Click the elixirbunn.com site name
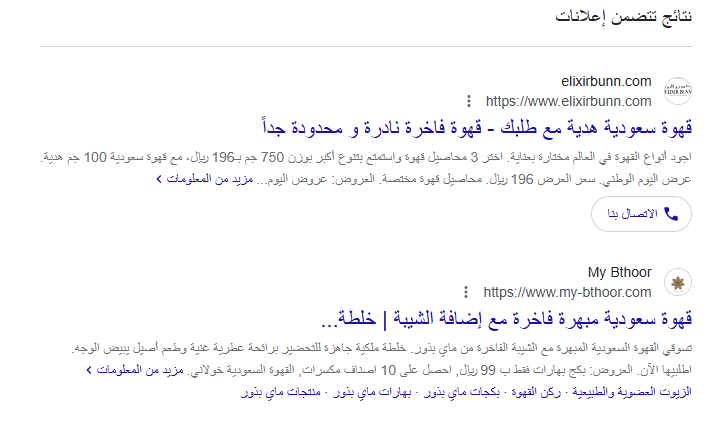The height and width of the screenshot is (423, 707). pyautogui.click(x=606, y=82)
